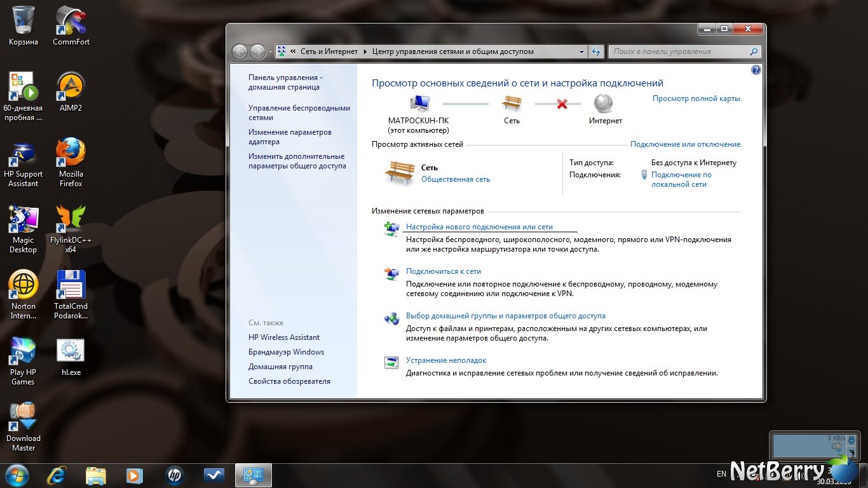Open the CommFort desktop shortcut
Screen dimensions: 868x488
pyautogui.click(x=71, y=25)
